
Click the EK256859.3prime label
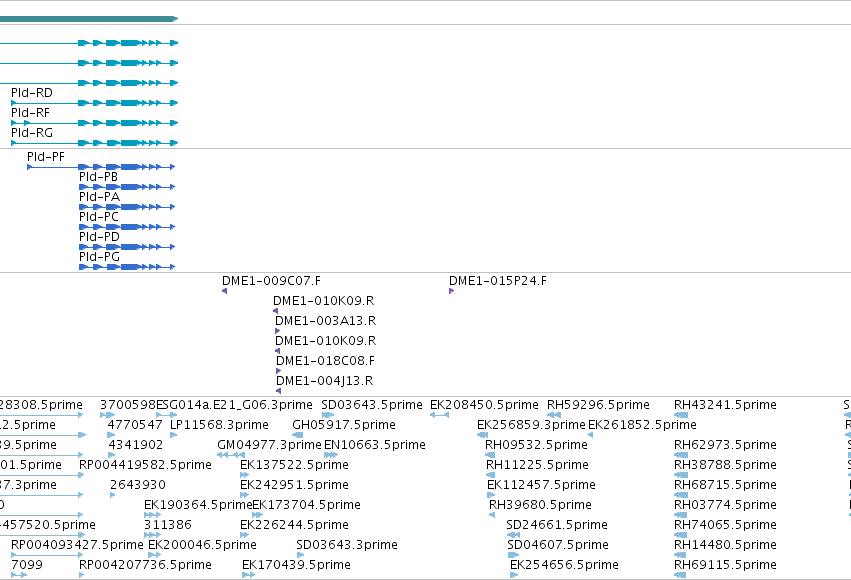(531, 425)
